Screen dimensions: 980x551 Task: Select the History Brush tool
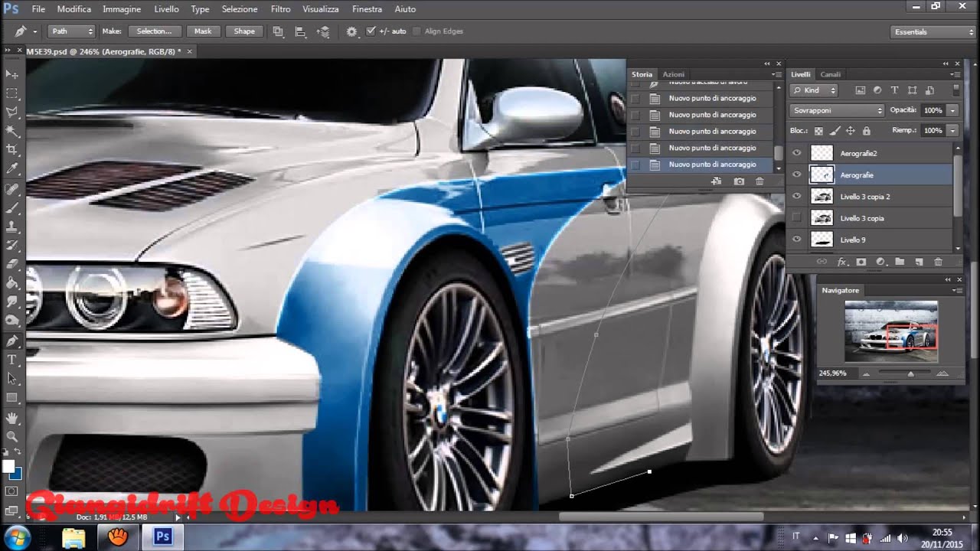click(12, 245)
